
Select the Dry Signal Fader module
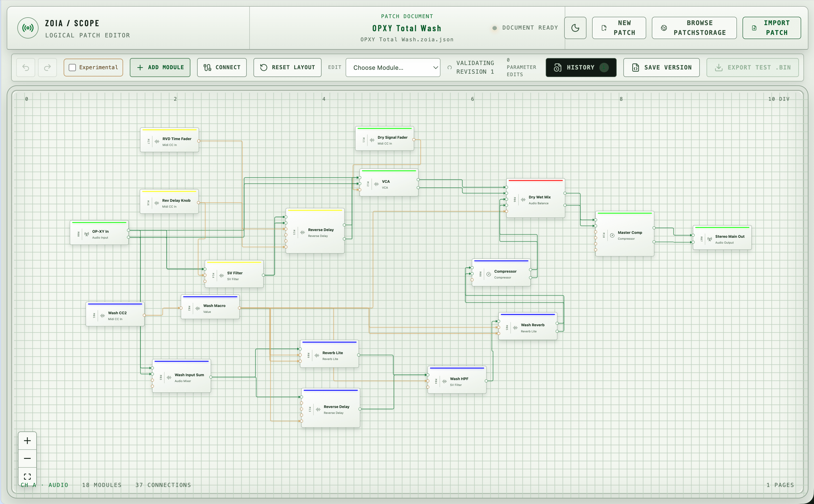click(x=385, y=139)
